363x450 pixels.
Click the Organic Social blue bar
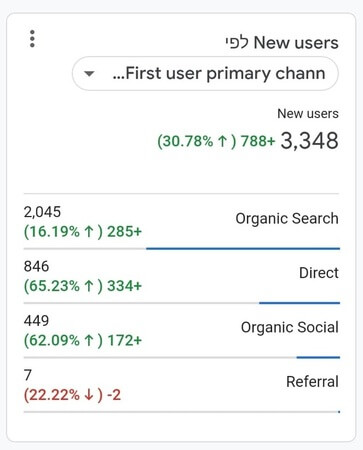(x=318, y=357)
